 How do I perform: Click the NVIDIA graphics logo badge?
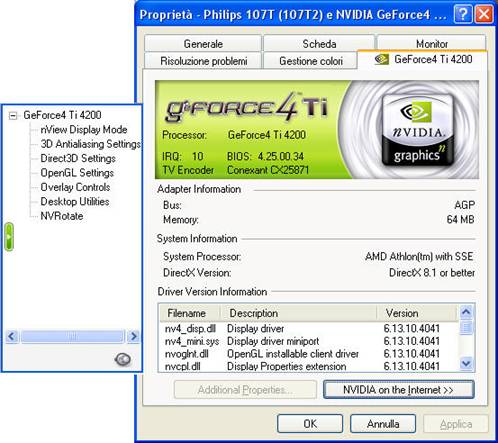click(418, 130)
